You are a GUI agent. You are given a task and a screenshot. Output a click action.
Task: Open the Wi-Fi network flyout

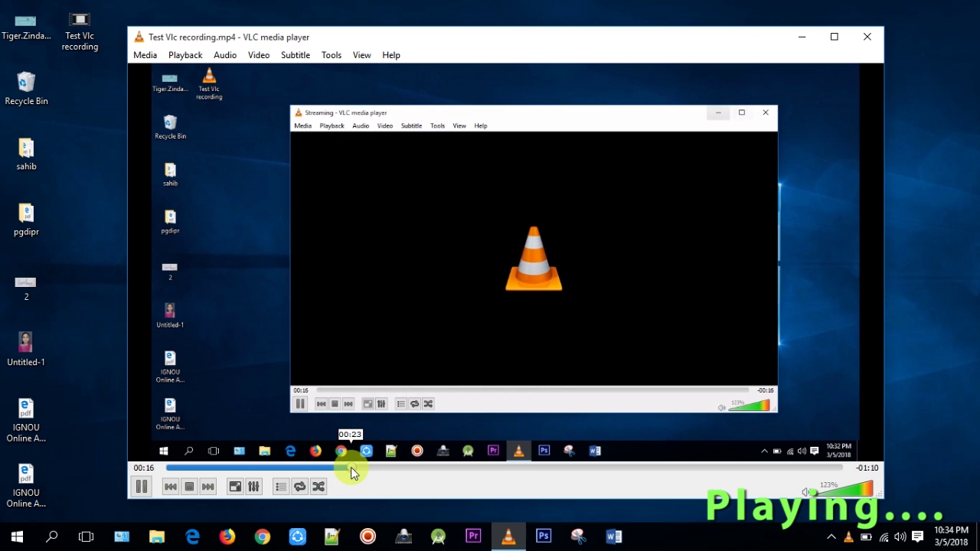click(x=884, y=536)
